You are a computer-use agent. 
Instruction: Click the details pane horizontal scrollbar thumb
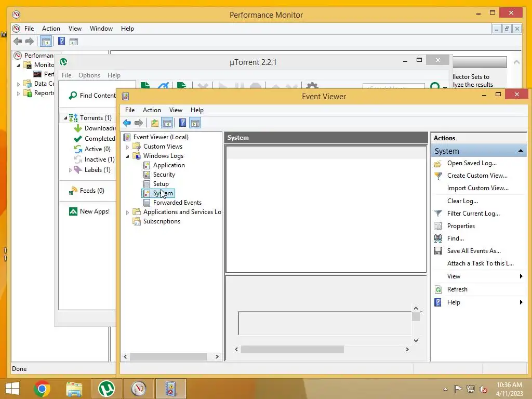click(x=292, y=350)
